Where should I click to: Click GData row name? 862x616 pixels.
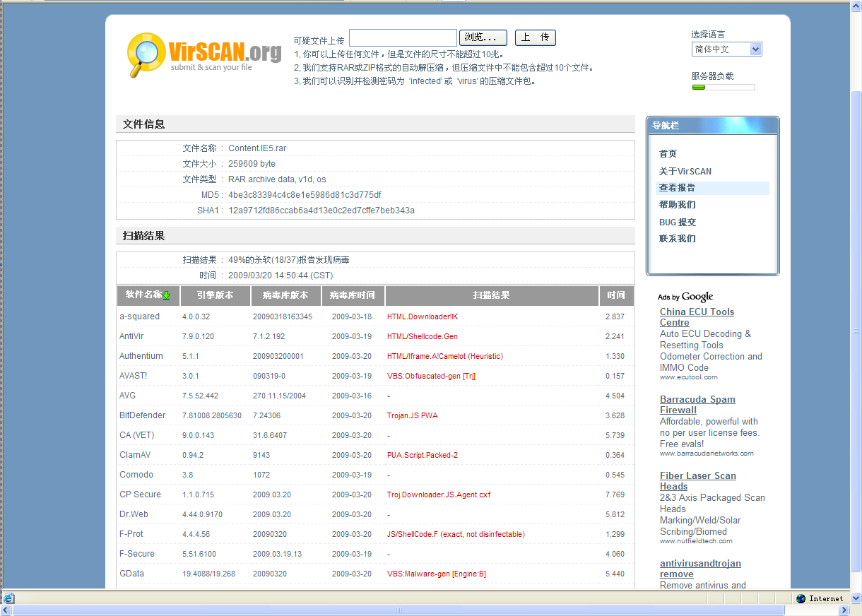tap(131, 574)
